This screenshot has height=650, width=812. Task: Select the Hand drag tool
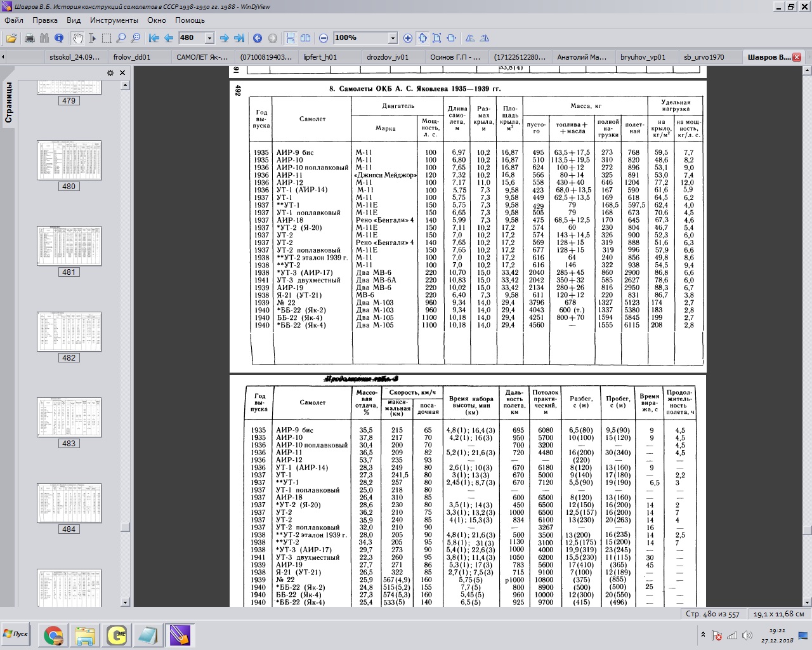tap(77, 38)
